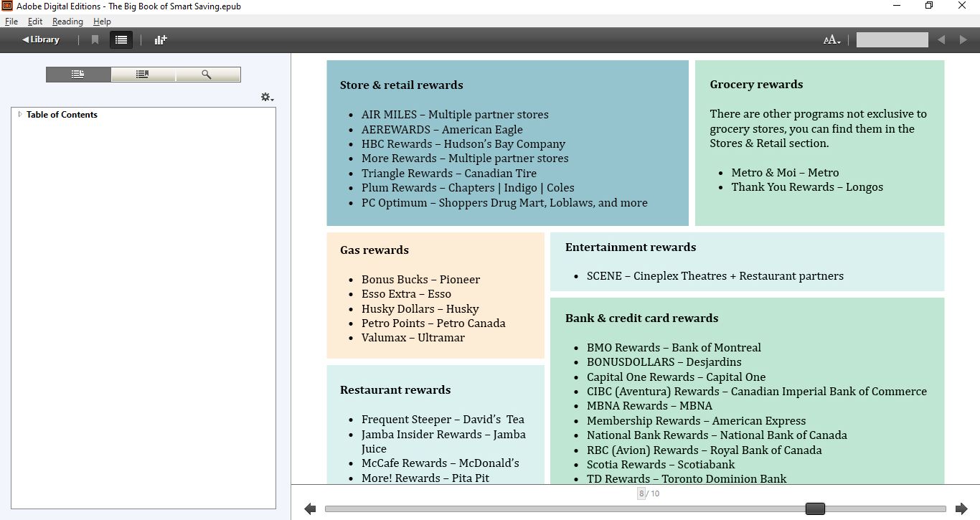Switch to the Bookmarks panel tab
This screenshot has height=520, width=980.
click(143, 75)
